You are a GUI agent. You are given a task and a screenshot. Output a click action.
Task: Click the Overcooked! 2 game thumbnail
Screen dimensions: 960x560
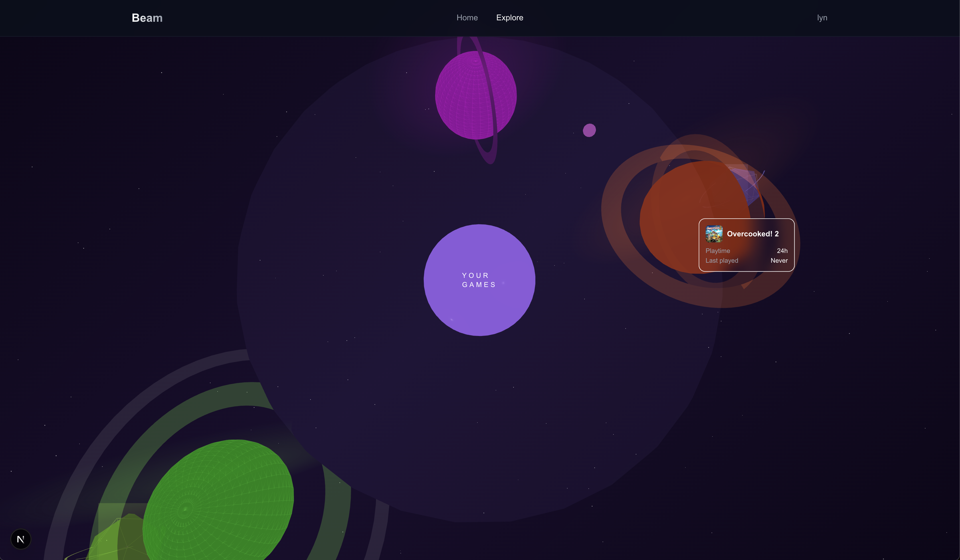714,234
